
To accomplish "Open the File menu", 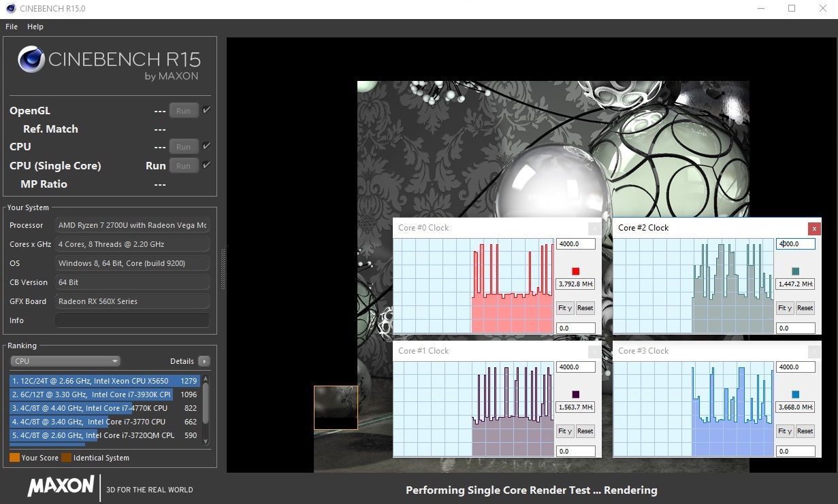I will point(12,27).
